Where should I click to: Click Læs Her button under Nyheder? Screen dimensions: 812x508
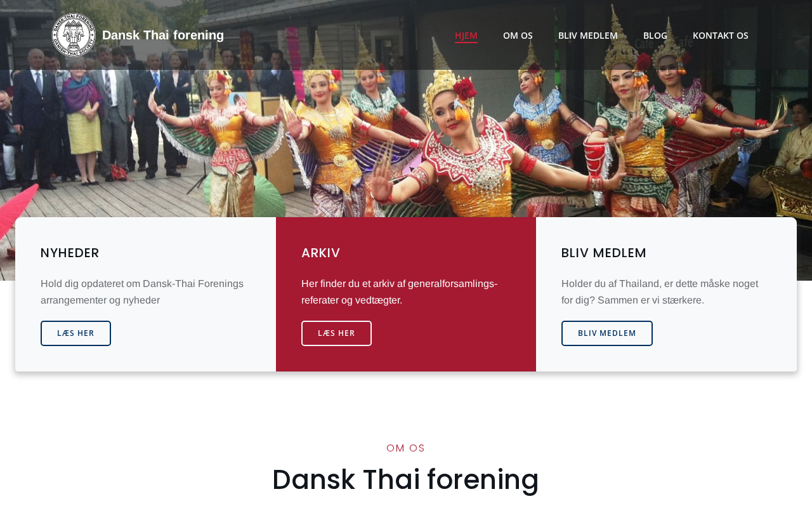(x=75, y=333)
